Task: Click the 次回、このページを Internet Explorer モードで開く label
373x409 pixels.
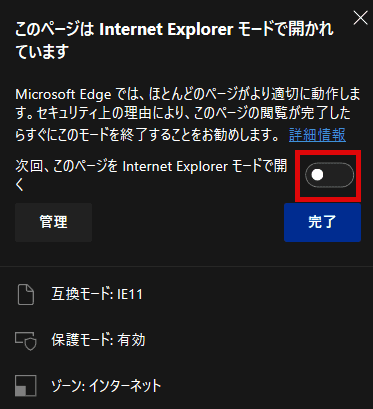Action: point(151,175)
